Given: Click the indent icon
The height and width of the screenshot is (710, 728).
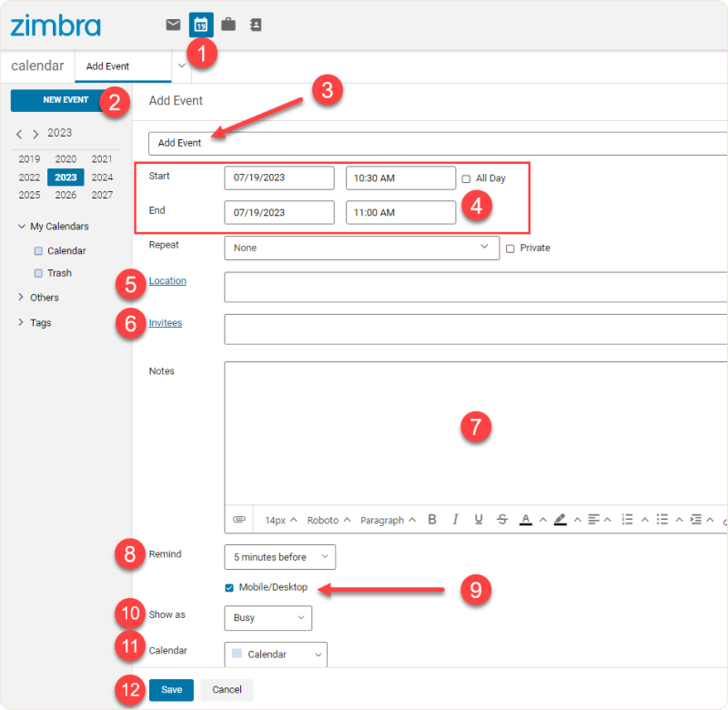Looking at the screenshot, I should pos(695,519).
